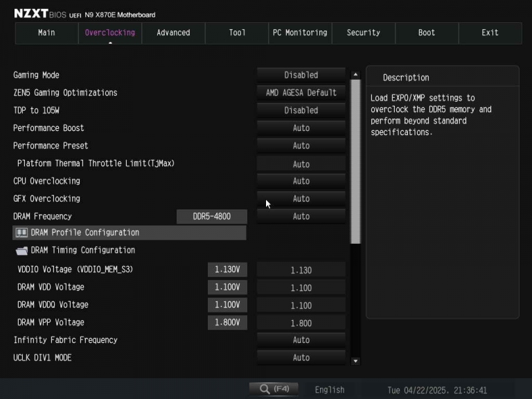Image resolution: width=532 pixels, height=399 pixels.
Task: Open Performance Boost Auto dropdown
Action: (x=301, y=128)
